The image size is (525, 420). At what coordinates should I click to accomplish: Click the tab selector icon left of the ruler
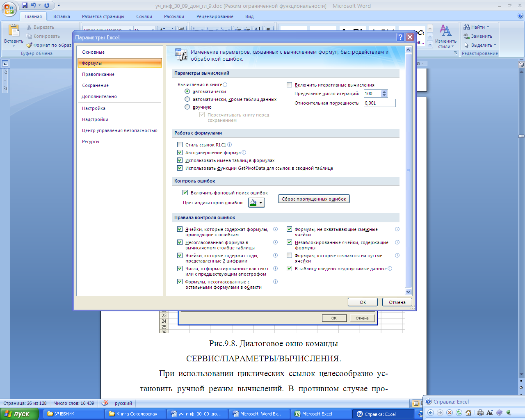(x=5, y=64)
